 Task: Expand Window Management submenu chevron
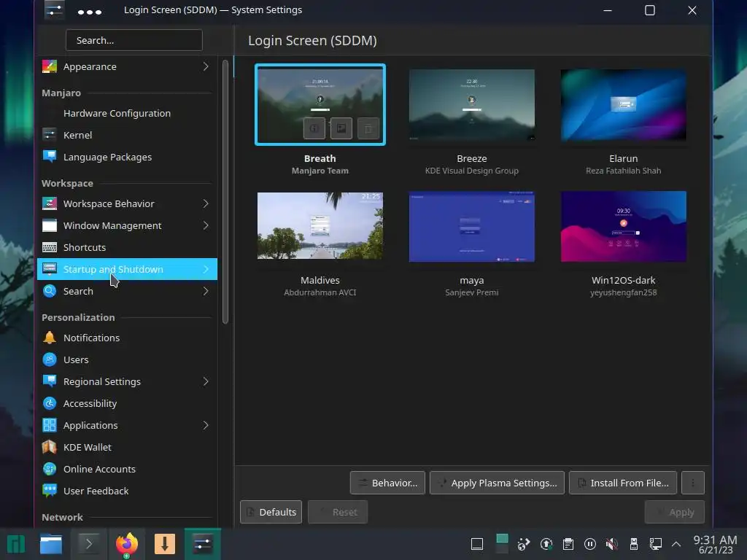[206, 226]
